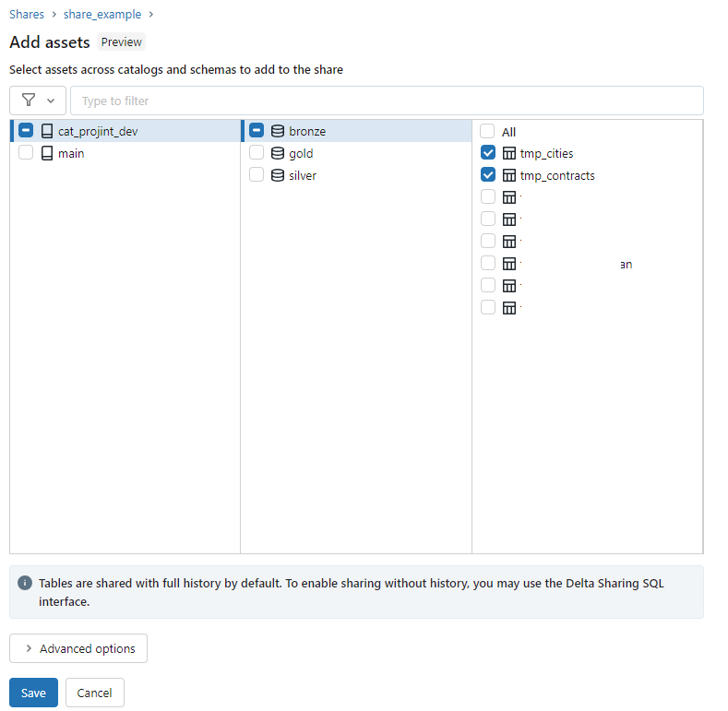Click the tmp_cities table icon
Screen dimensions: 728x711
tap(509, 153)
